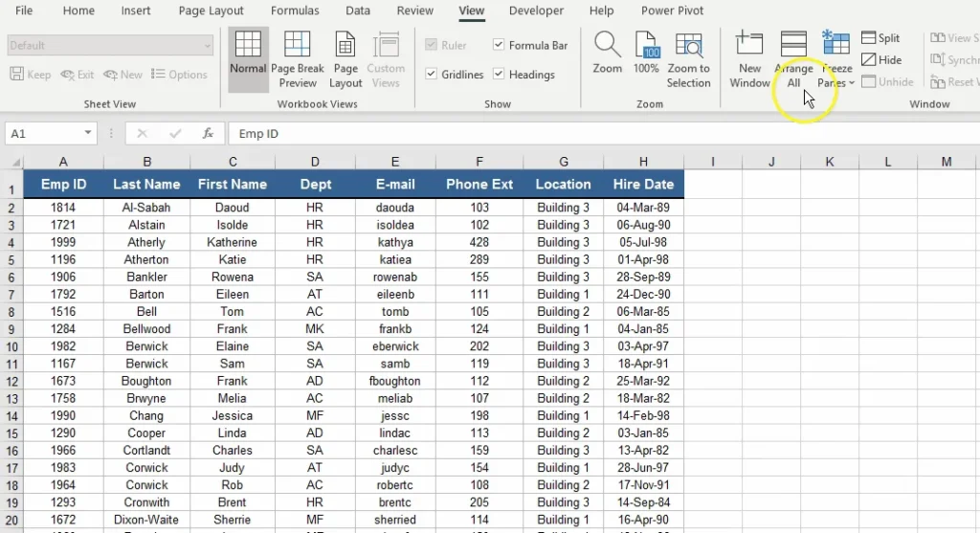Click the hire date 14-Sep-84
Screen dimensions: 980x533
[643, 502]
